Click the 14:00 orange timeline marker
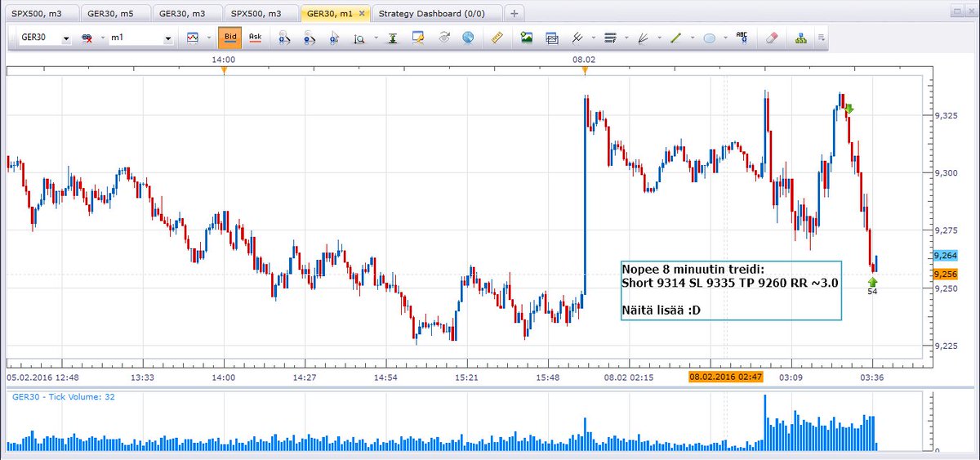This screenshot has height=460, width=980. 223,70
